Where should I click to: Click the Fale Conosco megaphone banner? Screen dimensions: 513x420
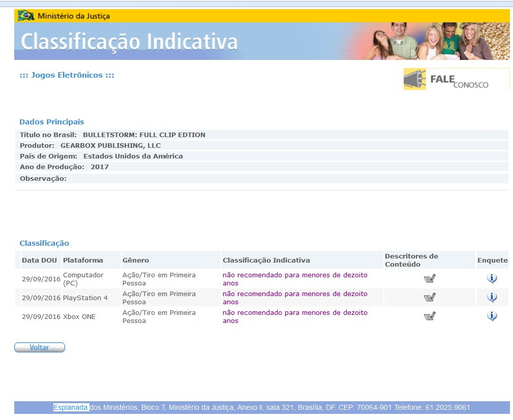[x=456, y=79]
